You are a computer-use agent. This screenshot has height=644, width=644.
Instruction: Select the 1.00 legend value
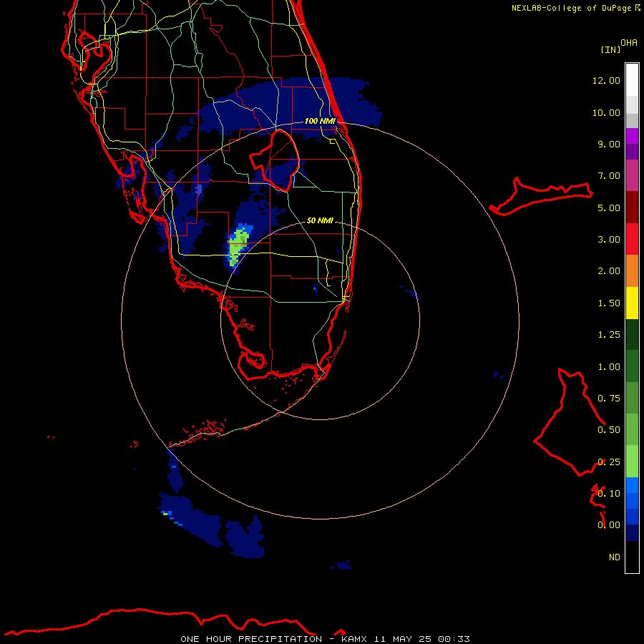click(609, 367)
